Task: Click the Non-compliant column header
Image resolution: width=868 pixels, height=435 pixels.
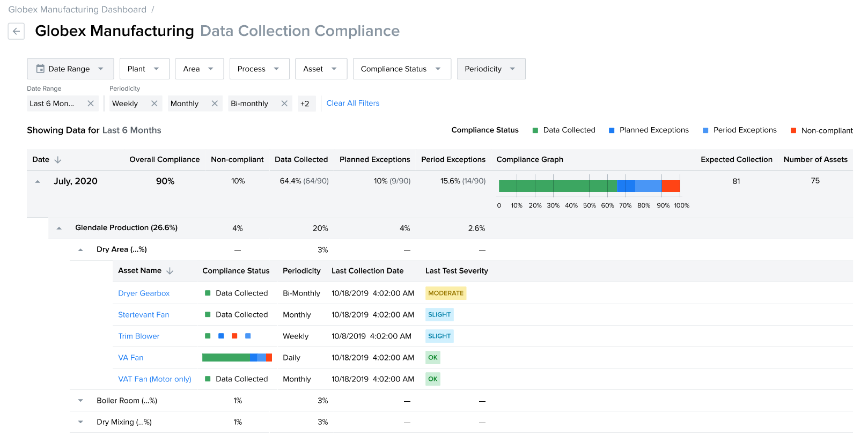Action: pyautogui.click(x=237, y=159)
